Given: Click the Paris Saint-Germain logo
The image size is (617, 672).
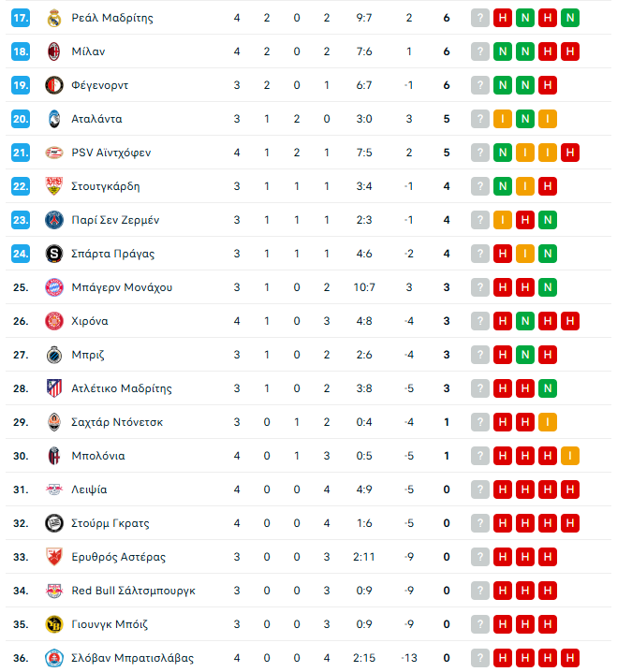Looking at the screenshot, I should pyautogui.click(x=53, y=220).
